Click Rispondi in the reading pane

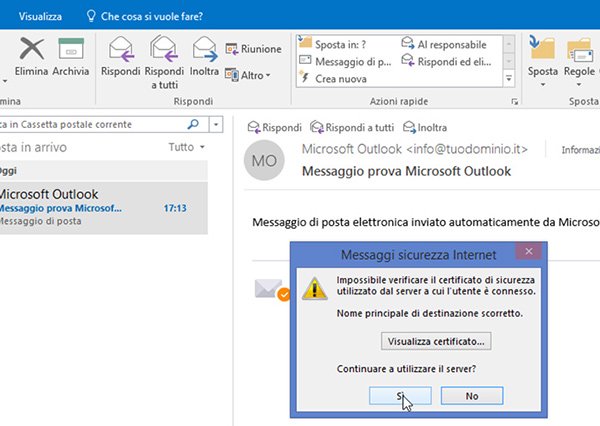coord(274,127)
